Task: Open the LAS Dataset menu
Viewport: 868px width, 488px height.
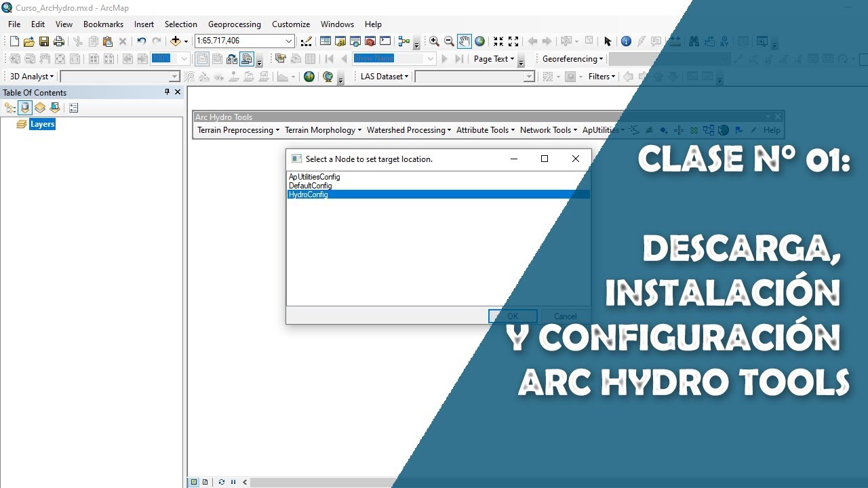Action: (x=384, y=77)
